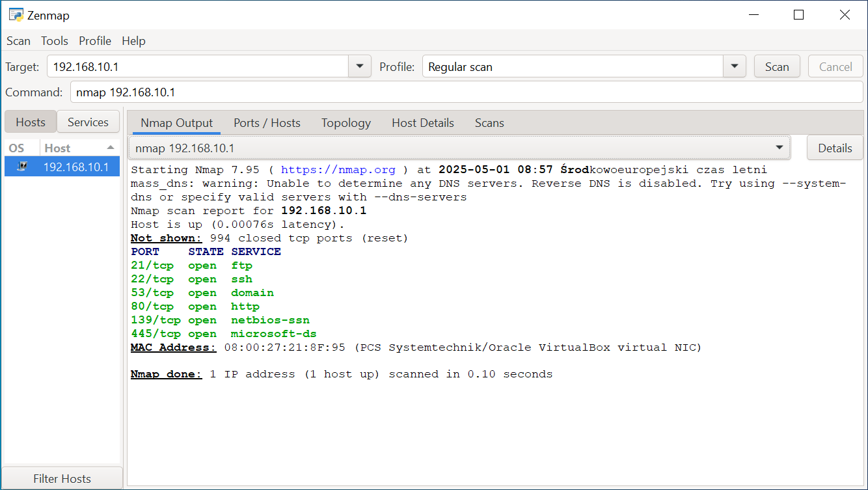868x490 pixels.
Task: Click the Cancel button
Action: click(x=835, y=66)
